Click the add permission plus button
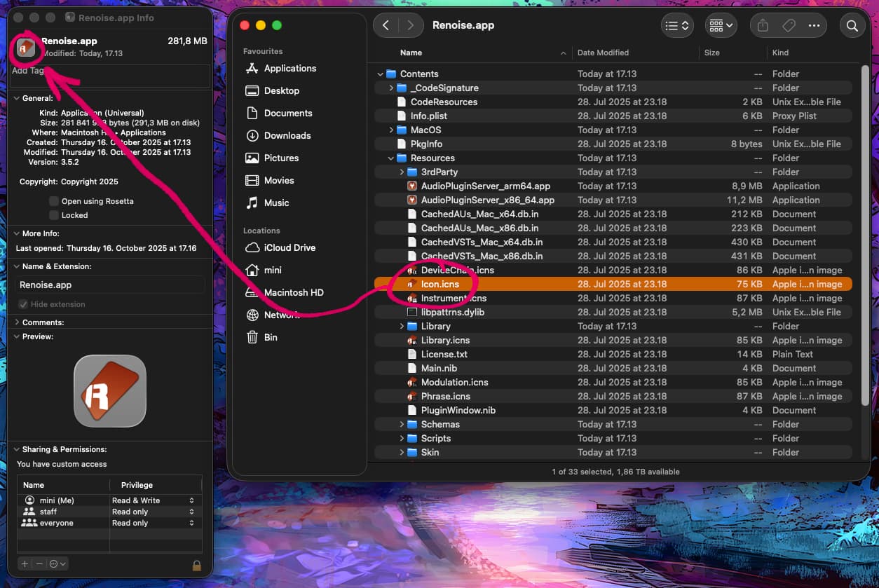This screenshot has height=588, width=879. pos(25,563)
